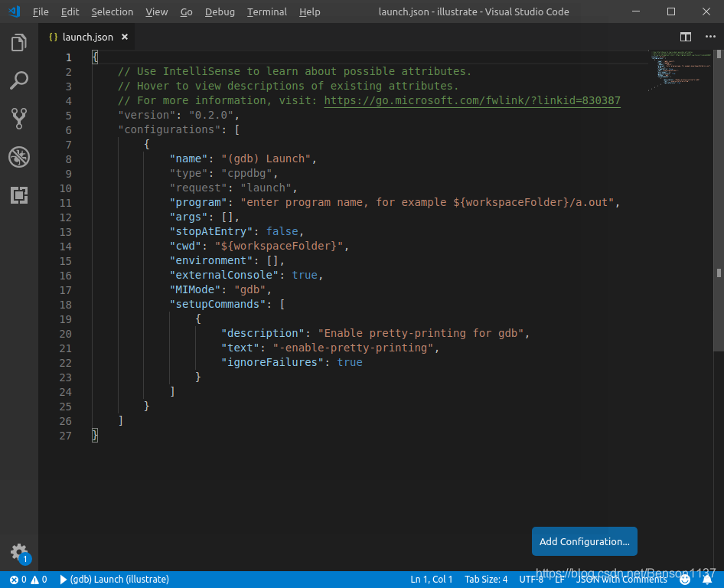The height and width of the screenshot is (588, 724).
Task: Follow the go.microsoft.com fwlink URL
Action: pyautogui.click(x=472, y=100)
